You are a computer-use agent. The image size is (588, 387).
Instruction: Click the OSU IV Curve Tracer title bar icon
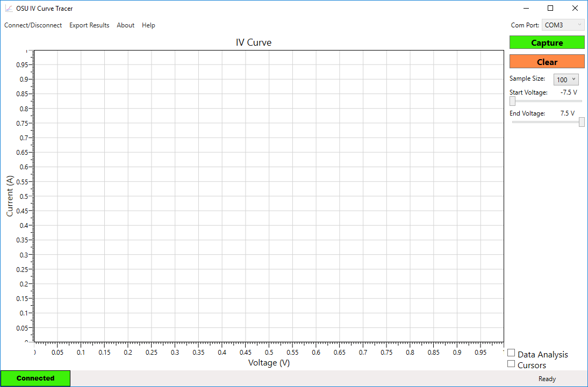coord(9,8)
